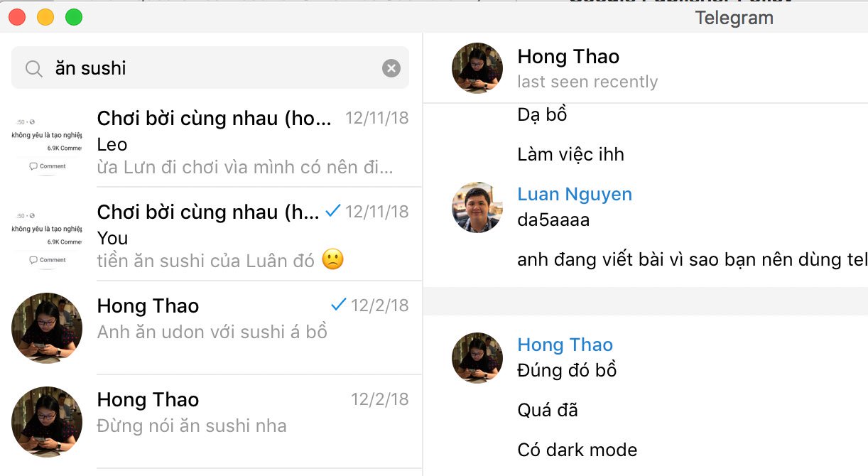The image size is (868, 476).
Task: Click Luan Nguyen's avatar beside his message
Action: 477,207
